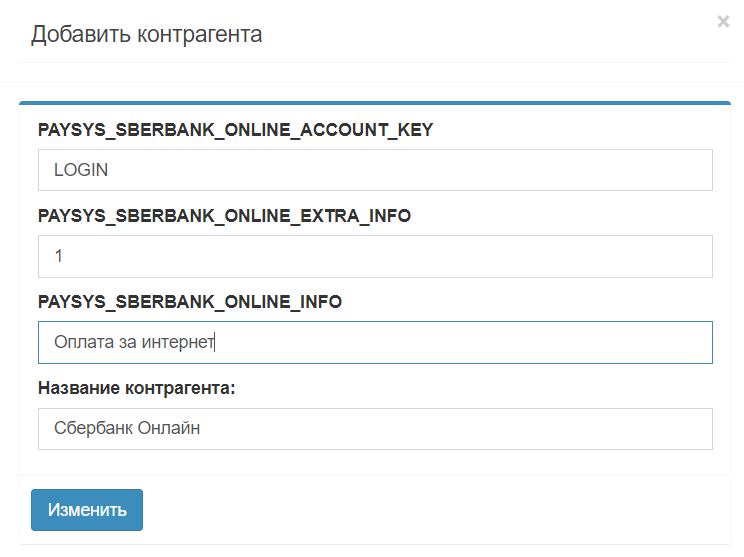Select the PAYSYS_SBERBANK_ONLINE_INFO text field

[375, 342]
